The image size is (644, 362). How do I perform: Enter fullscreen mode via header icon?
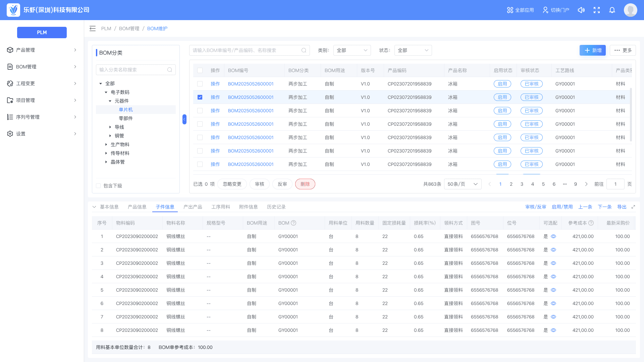click(597, 10)
